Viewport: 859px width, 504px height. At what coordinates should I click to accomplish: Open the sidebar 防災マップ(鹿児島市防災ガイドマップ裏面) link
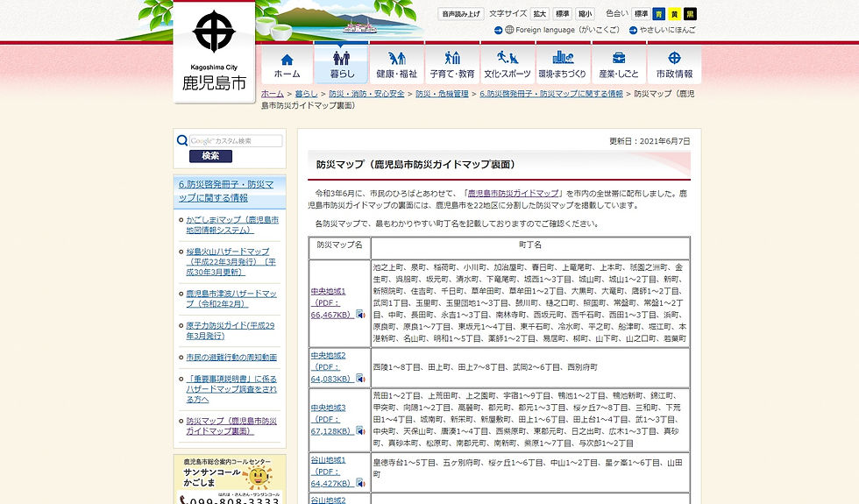(x=231, y=426)
